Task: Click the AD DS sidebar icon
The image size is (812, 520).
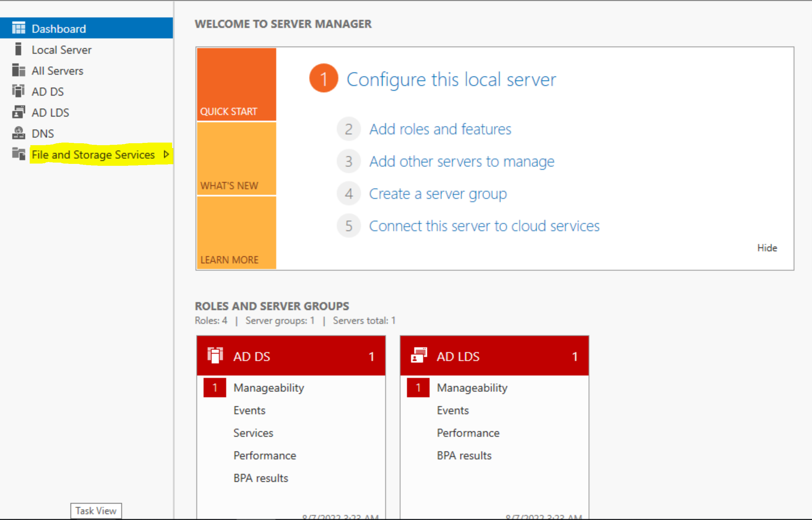Action: [x=19, y=91]
